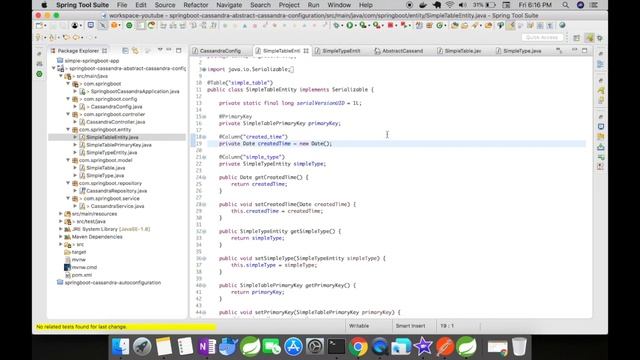Screen dimensions: 640x360
Task: Select springboot-cassandra-autoconfiguration project
Action: (x=113, y=282)
